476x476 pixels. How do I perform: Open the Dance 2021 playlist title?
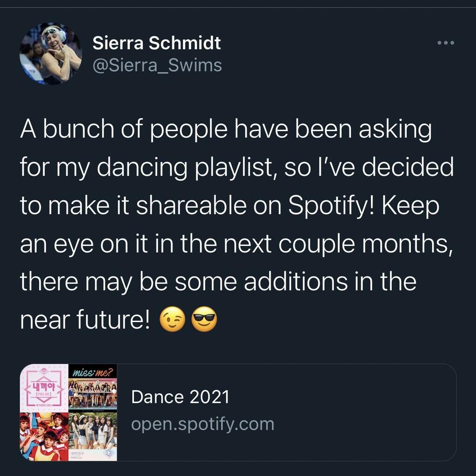click(x=180, y=397)
